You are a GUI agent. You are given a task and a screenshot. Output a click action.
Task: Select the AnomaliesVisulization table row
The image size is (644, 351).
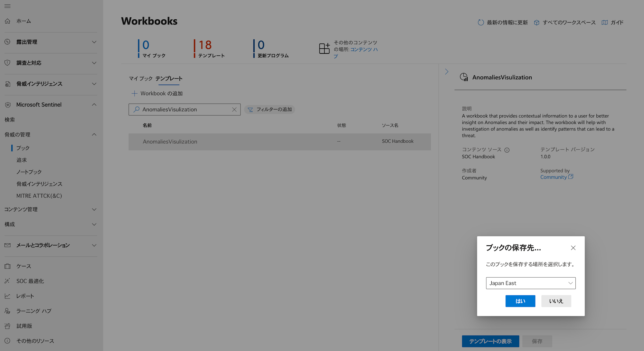(279, 142)
